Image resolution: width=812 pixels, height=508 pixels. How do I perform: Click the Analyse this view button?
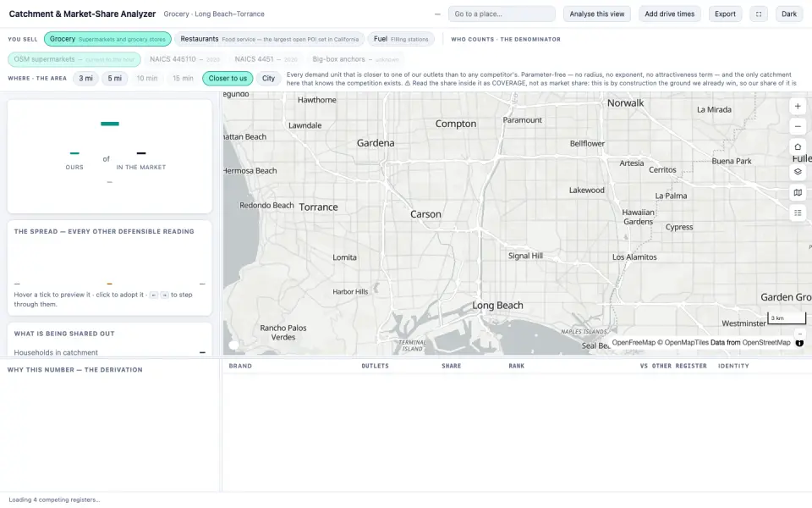(597, 14)
